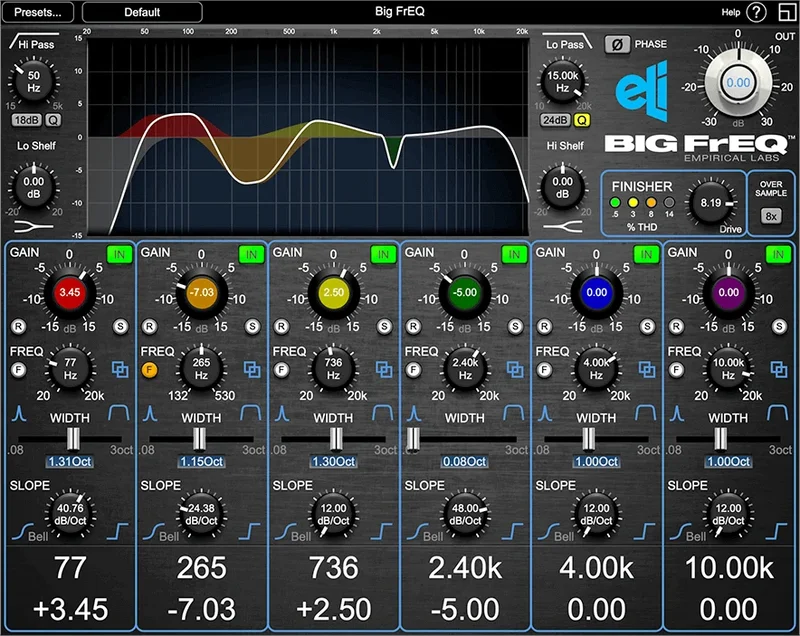
Task: Toggle the IN button of the 736 Hz band
Action: (383, 255)
